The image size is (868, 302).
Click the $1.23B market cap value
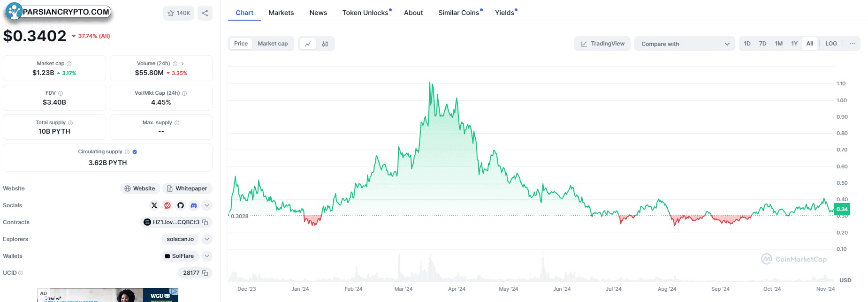click(x=43, y=73)
